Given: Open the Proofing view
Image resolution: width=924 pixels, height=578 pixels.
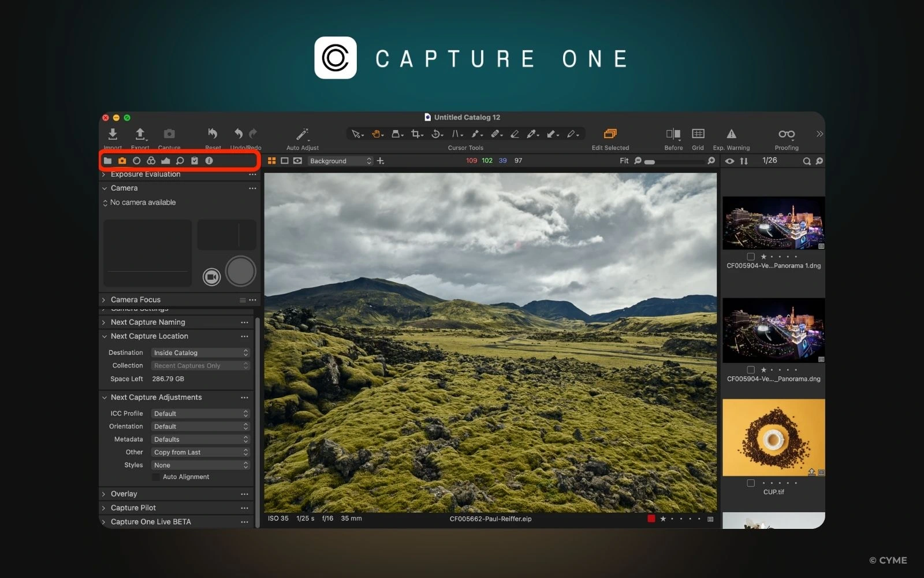Looking at the screenshot, I should coord(786,134).
